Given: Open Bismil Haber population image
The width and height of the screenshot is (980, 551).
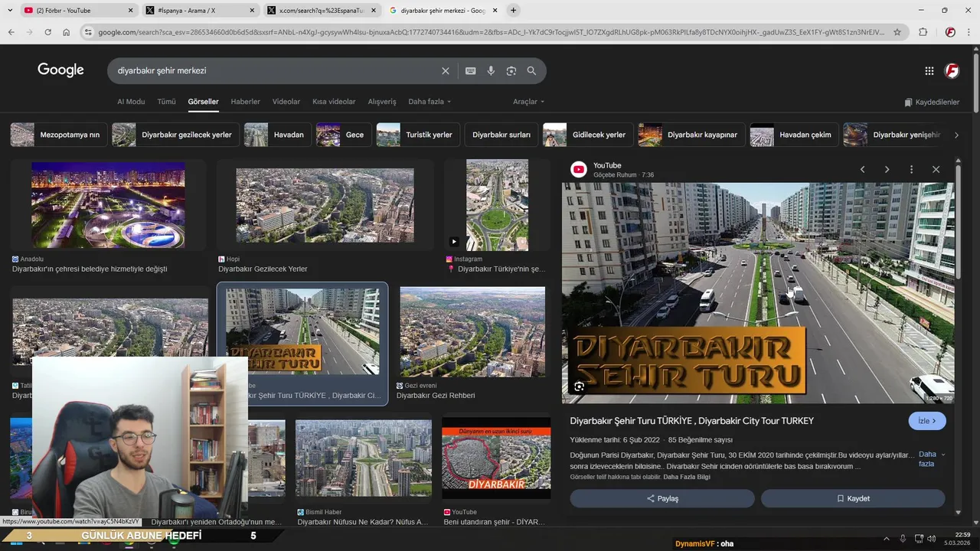Looking at the screenshot, I should [x=364, y=458].
